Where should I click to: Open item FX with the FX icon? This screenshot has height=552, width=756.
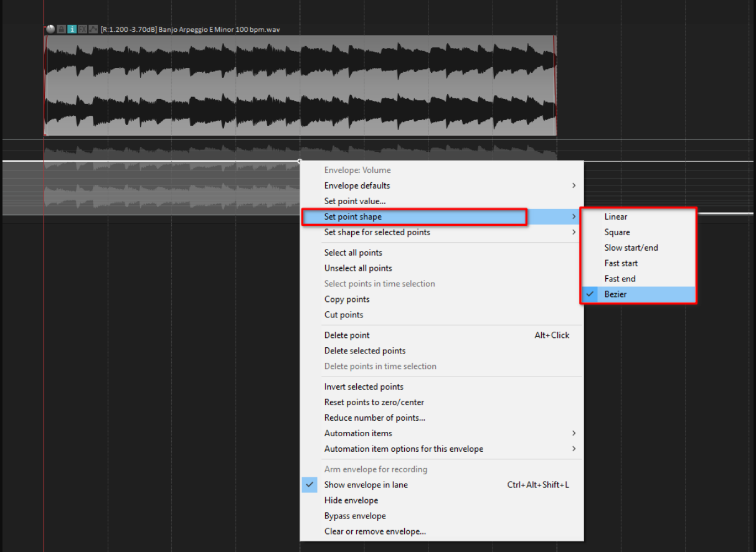pyautogui.click(x=83, y=29)
